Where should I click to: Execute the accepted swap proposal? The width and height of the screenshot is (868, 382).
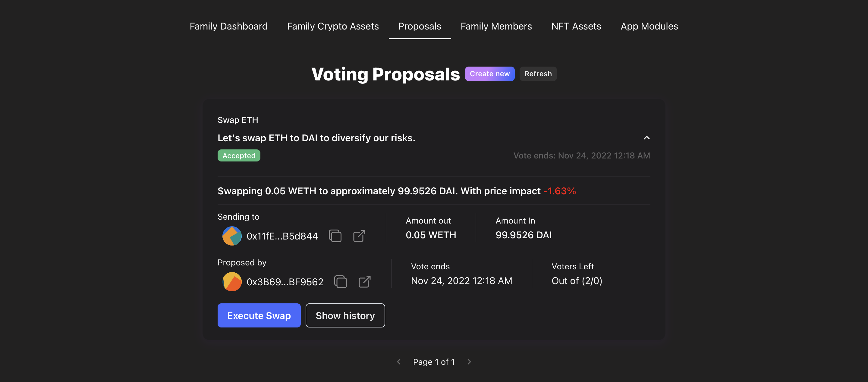tap(259, 316)
